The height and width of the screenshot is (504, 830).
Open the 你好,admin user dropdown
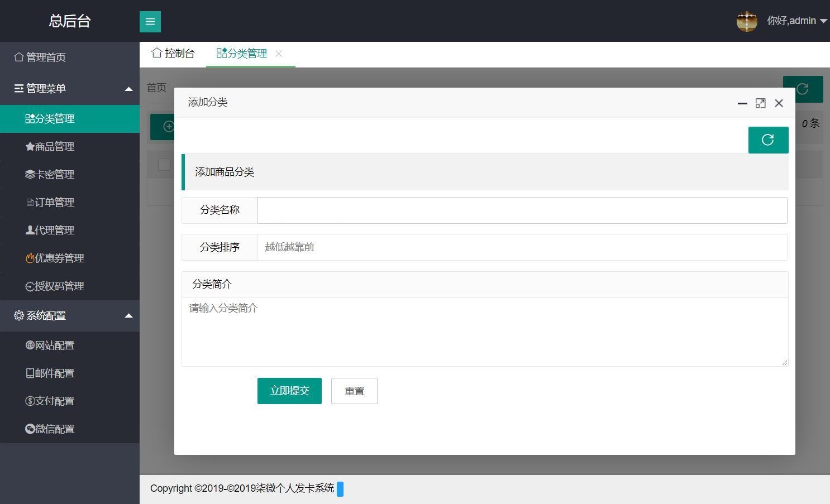[x=796, y=21]
